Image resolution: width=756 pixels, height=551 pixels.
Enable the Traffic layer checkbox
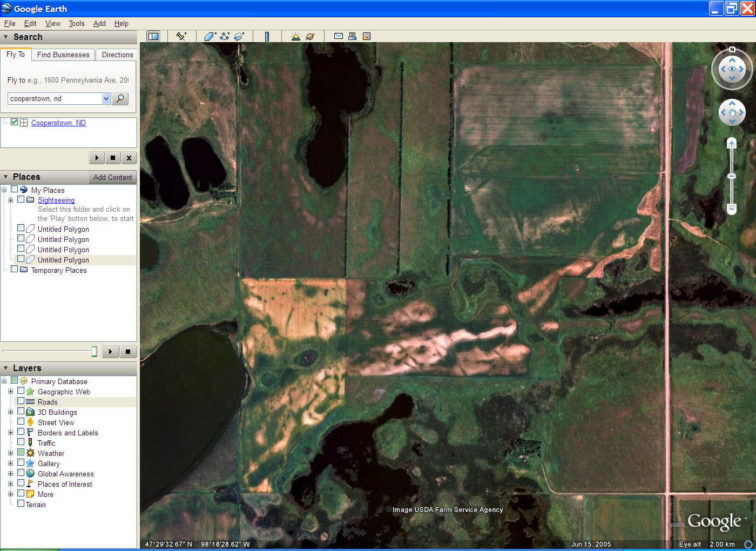(x=21, y=442)
